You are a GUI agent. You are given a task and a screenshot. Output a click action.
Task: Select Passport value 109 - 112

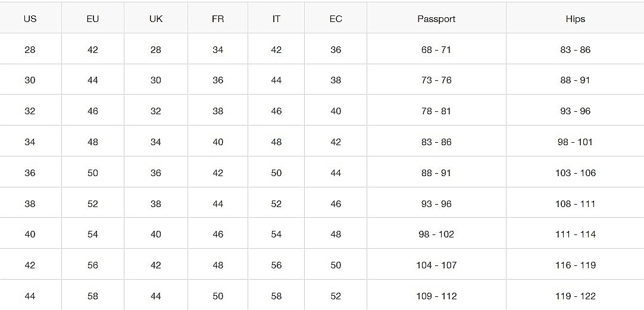click(x=436, y=296)
